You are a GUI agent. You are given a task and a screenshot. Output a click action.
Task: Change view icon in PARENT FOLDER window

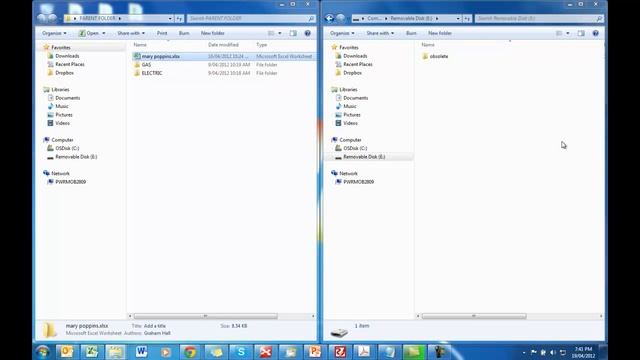coord(271,33)
